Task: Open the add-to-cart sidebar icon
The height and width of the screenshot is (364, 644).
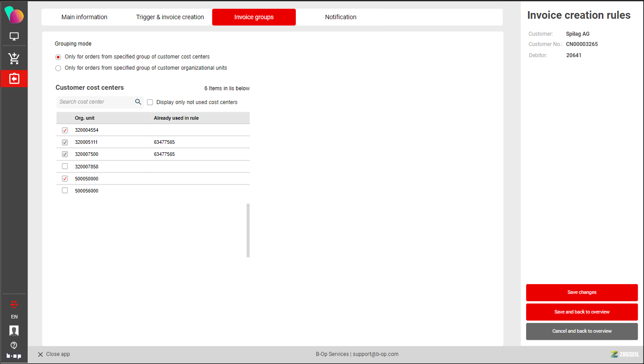Action: pyautogui.click(x=14, y=58)
